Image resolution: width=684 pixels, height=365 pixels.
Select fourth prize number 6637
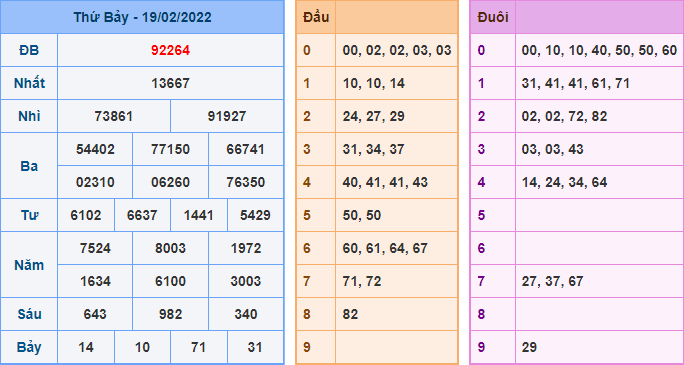pyautogui.click(x=142, y=215)
